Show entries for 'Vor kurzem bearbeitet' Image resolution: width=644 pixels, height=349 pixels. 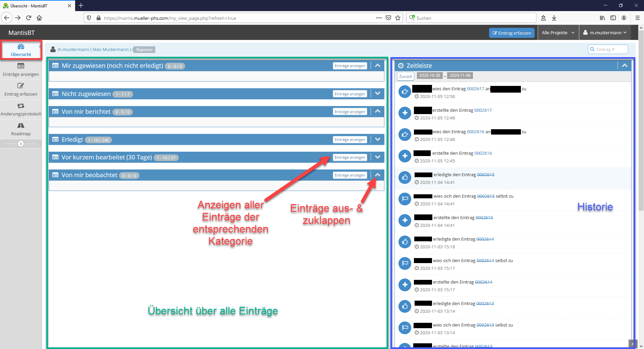[350, 157]
